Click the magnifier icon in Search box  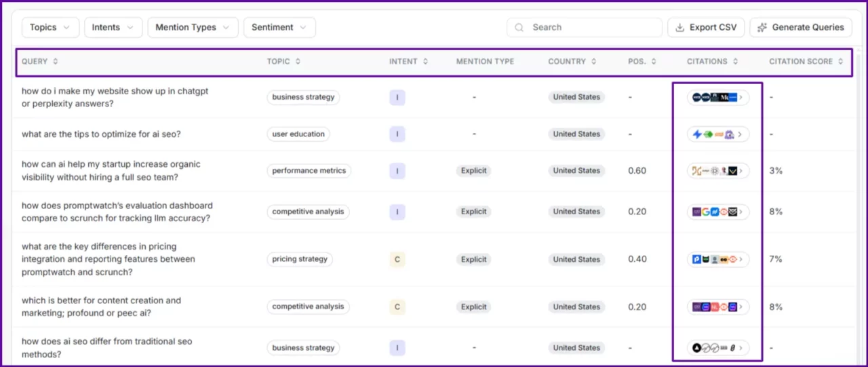click(x=519, y=28)
